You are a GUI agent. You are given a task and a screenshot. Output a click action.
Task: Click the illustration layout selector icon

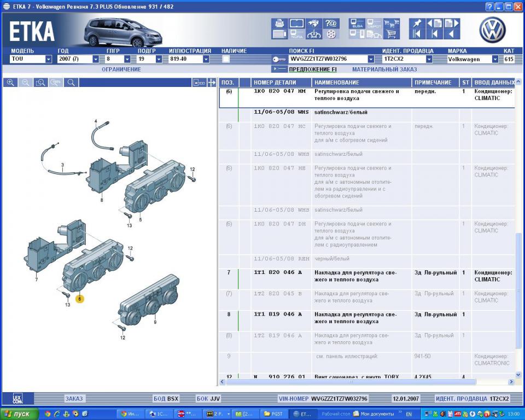point(199,83)
